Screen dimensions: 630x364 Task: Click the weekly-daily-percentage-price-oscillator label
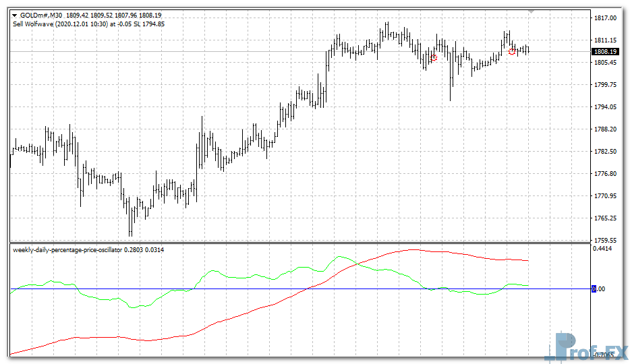point(67,250)
